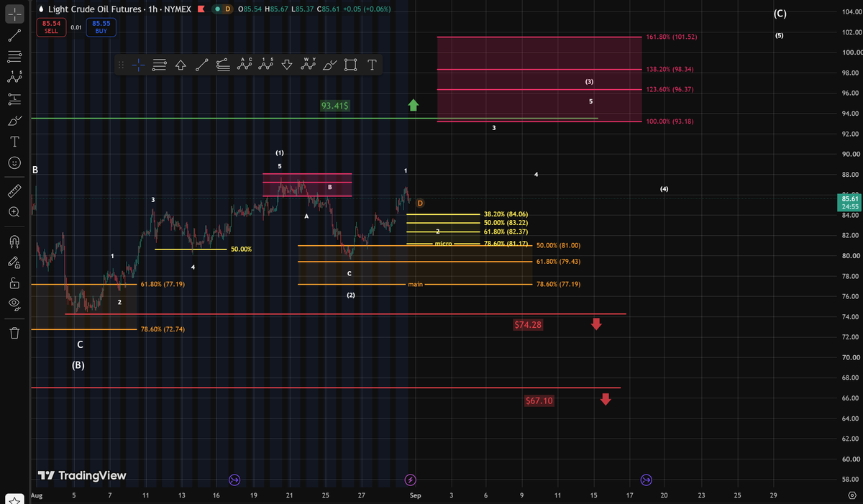Click the left purple go-to-date circle icon
Image resolution: width=863 pixels, height=504 pixels.
(234, 479)
